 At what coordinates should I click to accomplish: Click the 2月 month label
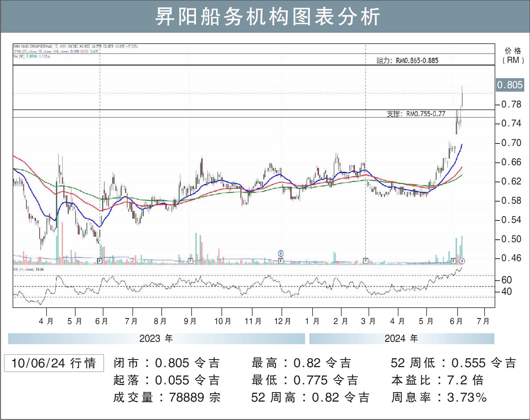pos(341,321)
